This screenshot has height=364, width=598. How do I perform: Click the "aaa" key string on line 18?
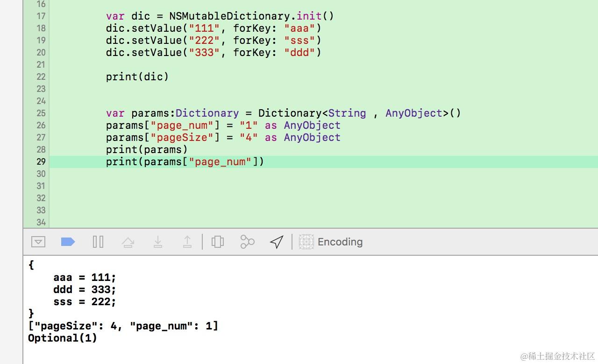299,28
